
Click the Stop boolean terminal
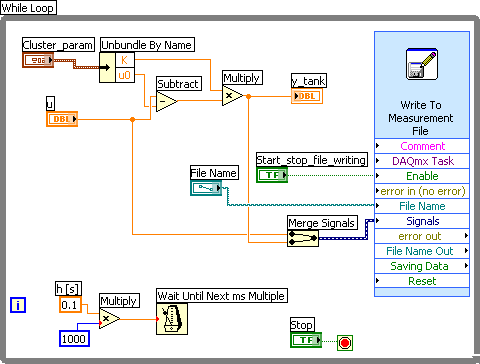(306, 340)
